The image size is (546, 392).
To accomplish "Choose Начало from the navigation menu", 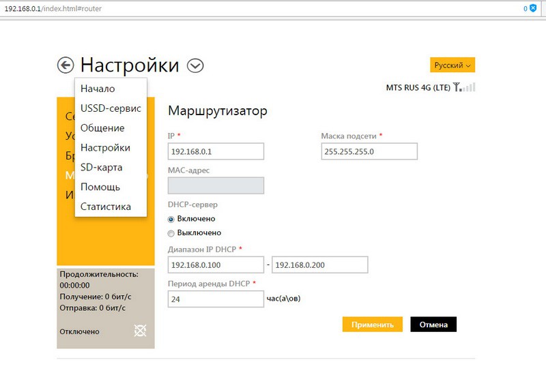I will 98,89.
